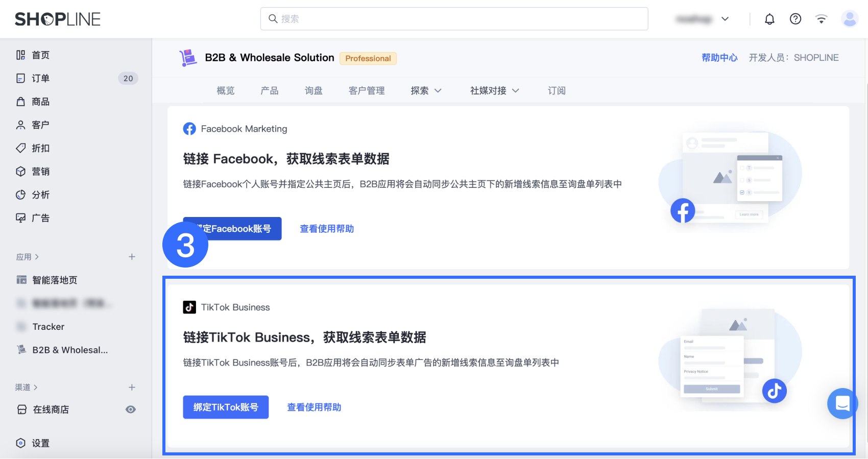
Task: Switch to the 客户管理 tab
Action: (367, 91)
